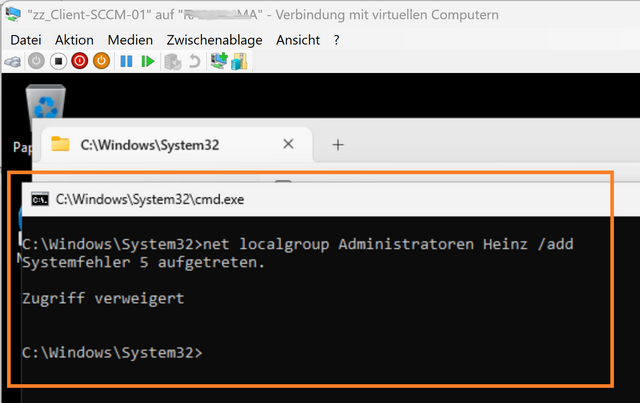Viewport: 640px width, 403px height.
Task: Click the 'Zugriff verweigert' message
Action: (103, 298)
